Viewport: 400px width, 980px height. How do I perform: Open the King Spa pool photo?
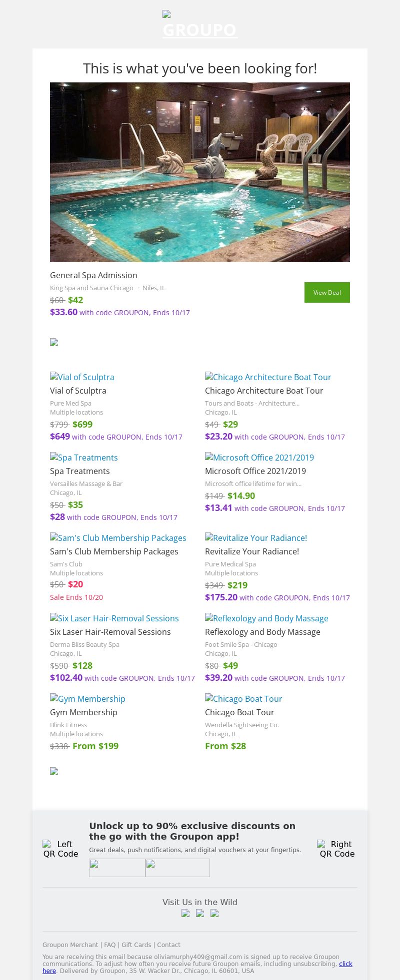point(200,172)
